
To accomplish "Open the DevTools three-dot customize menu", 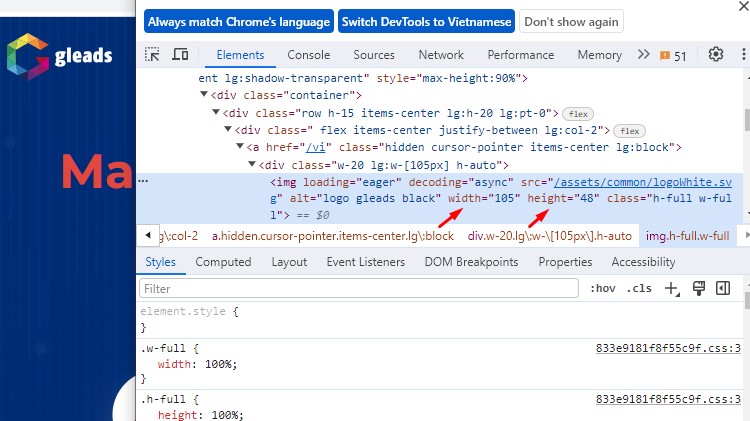I will click(742, 55).
